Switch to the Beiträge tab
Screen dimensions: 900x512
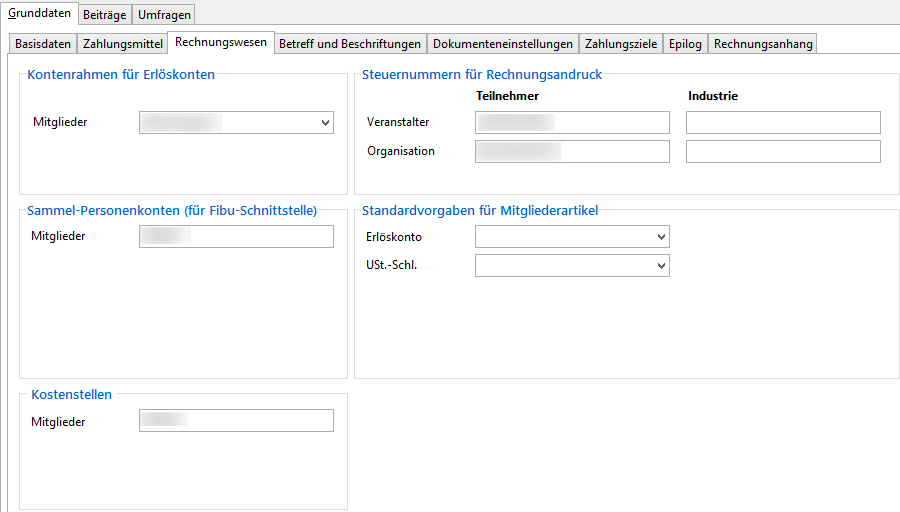click(x=104, y=15)
